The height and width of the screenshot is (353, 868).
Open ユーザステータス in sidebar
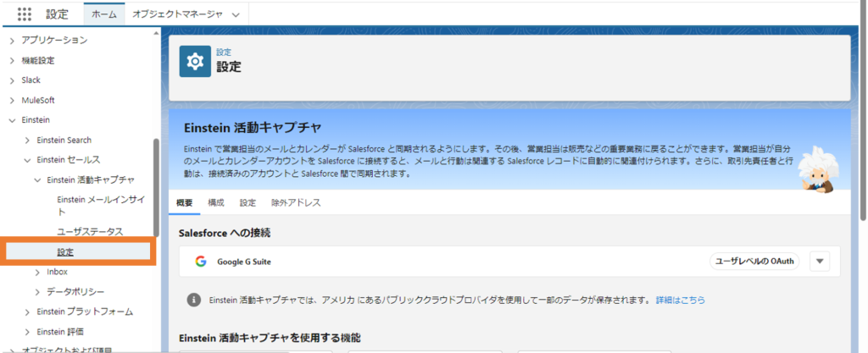[x=90, y=231]
